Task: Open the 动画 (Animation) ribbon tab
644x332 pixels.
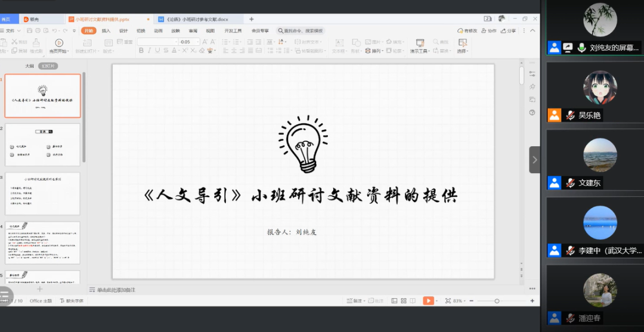Action: click(x=158, y=31)
